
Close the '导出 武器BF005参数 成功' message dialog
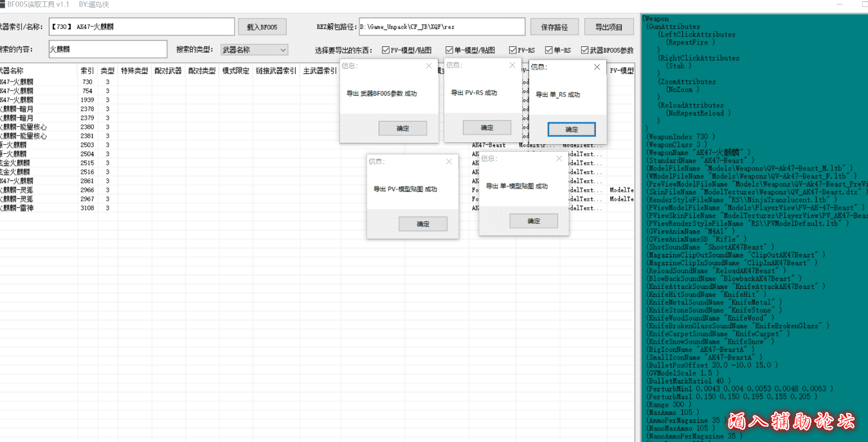(429, 66)
